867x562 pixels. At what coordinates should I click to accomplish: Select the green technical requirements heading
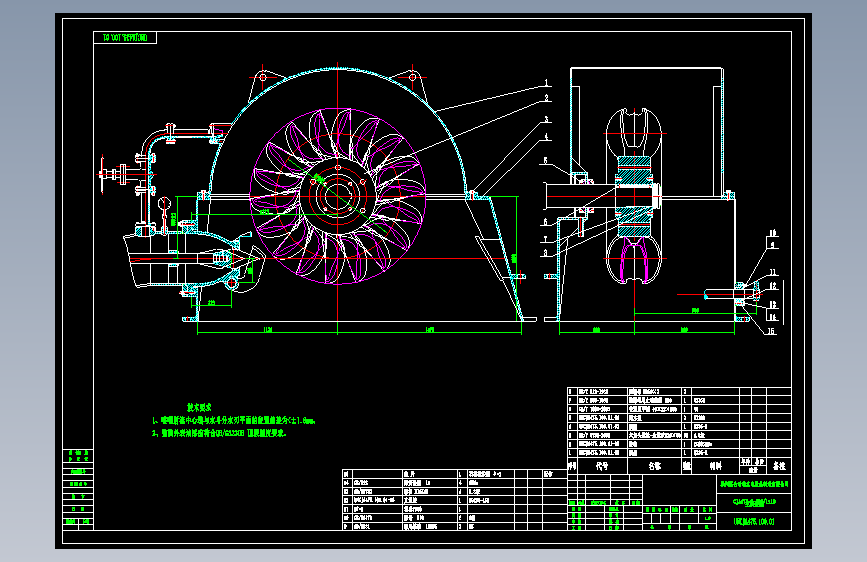click(199, 408)
